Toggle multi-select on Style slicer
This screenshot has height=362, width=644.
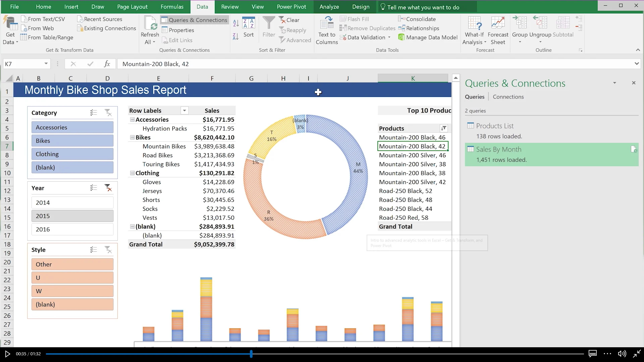[x=94, y=250]
